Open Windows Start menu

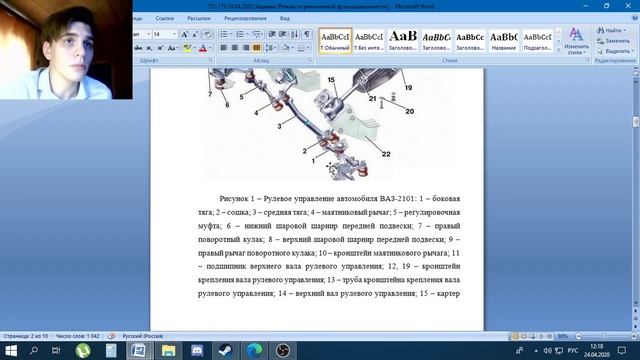pos(11,350)
